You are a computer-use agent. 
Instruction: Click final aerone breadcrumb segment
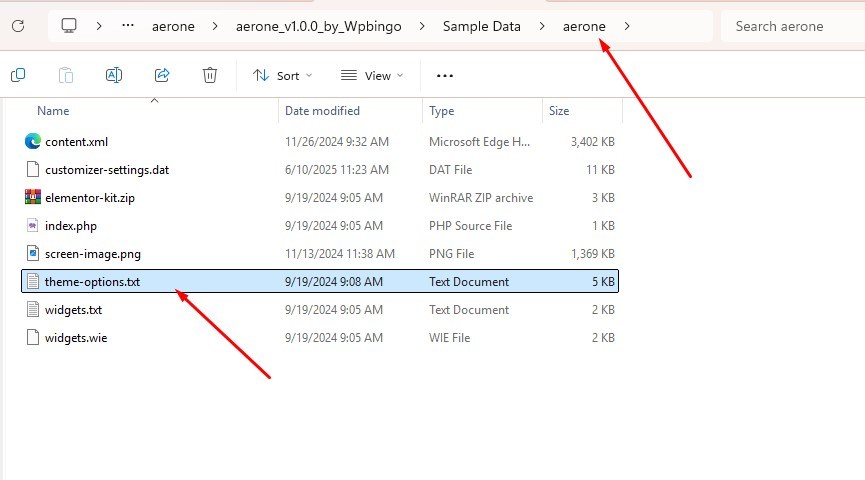[x=584, y=26]
